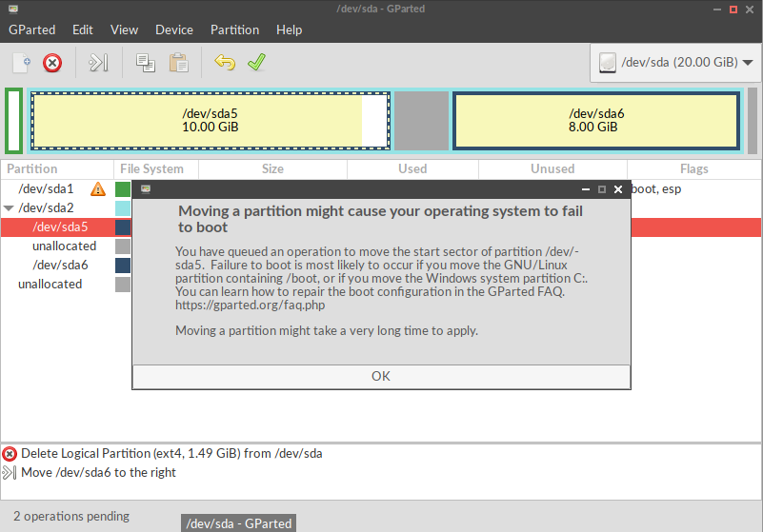Click the Resize/Move toolbar icon
The height and width of the screenshot is (532, 763).
click(x=98, y=63)
